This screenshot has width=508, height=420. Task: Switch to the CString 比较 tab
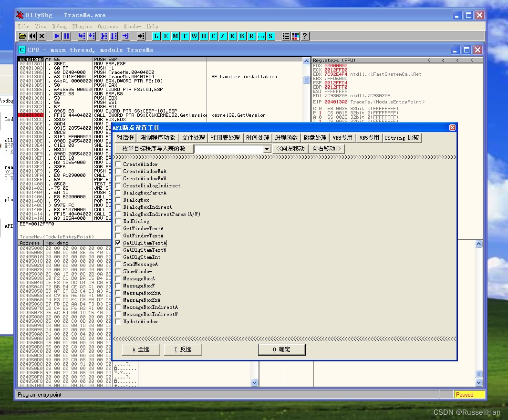coord(402,138)
